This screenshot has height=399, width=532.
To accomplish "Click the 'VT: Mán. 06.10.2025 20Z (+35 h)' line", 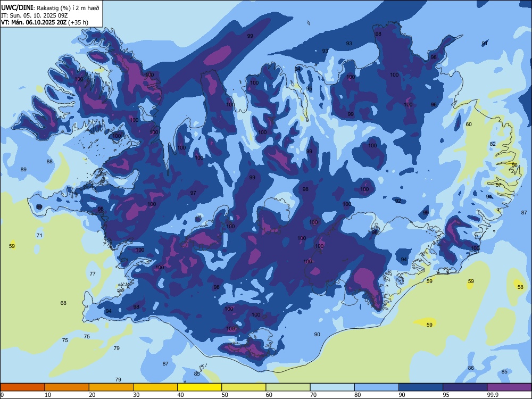I will 45,22.
